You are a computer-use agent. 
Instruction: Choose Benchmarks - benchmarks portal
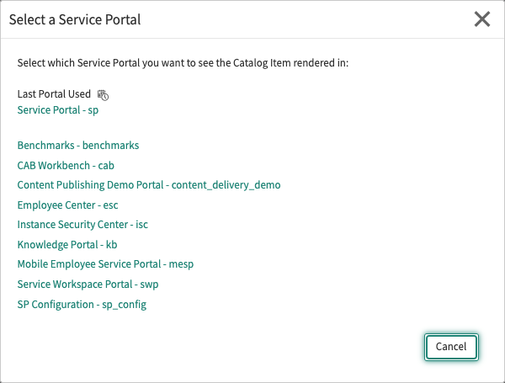pos(78,145)
